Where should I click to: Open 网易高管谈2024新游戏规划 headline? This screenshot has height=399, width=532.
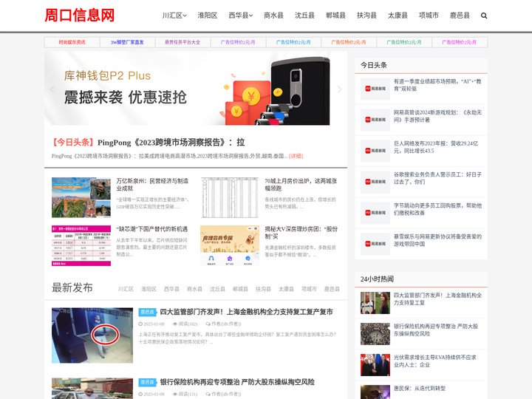click(x=437, y=117)
